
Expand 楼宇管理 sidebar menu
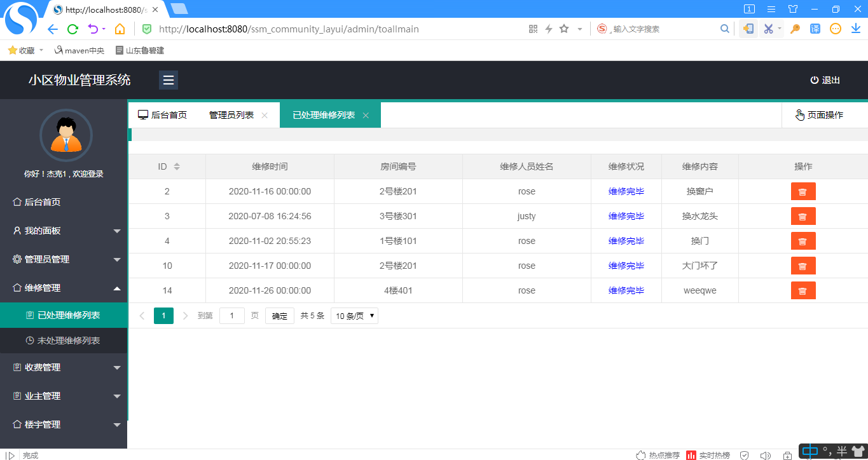point(64,424)
